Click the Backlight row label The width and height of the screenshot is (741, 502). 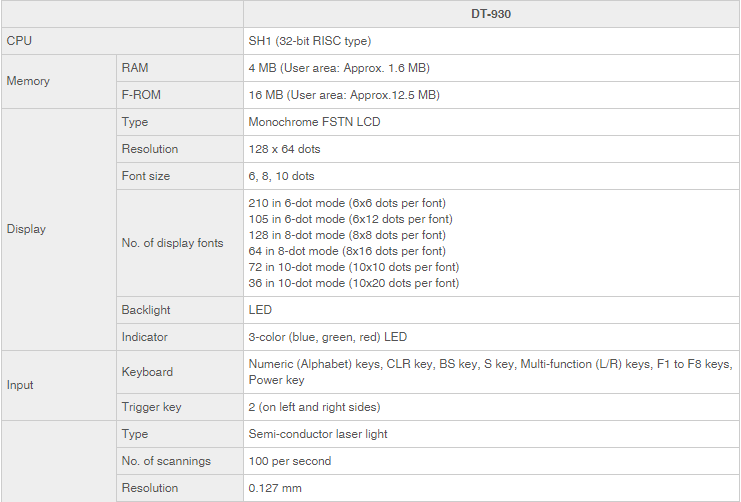(x=146, y=310)
